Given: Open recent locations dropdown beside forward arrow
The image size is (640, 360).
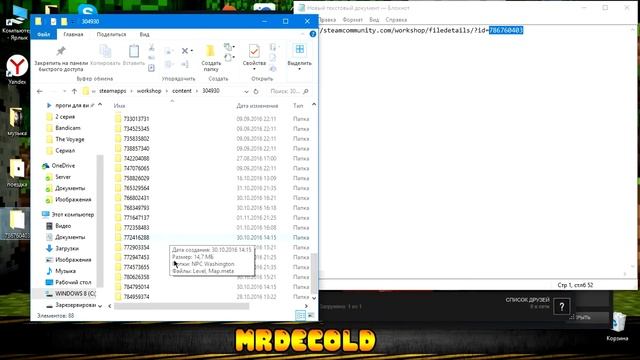Looking at the screenshot, I should (64, 91).
